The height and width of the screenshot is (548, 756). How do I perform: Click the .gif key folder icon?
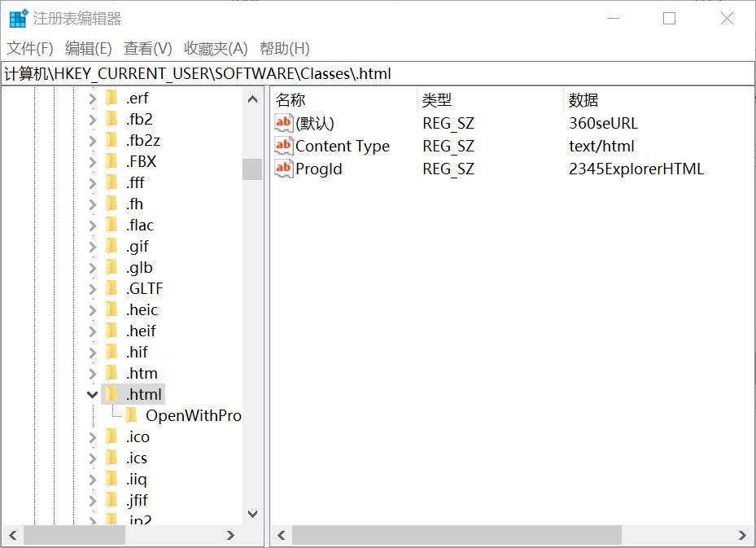pyautogui.click(x=113, y=246)
